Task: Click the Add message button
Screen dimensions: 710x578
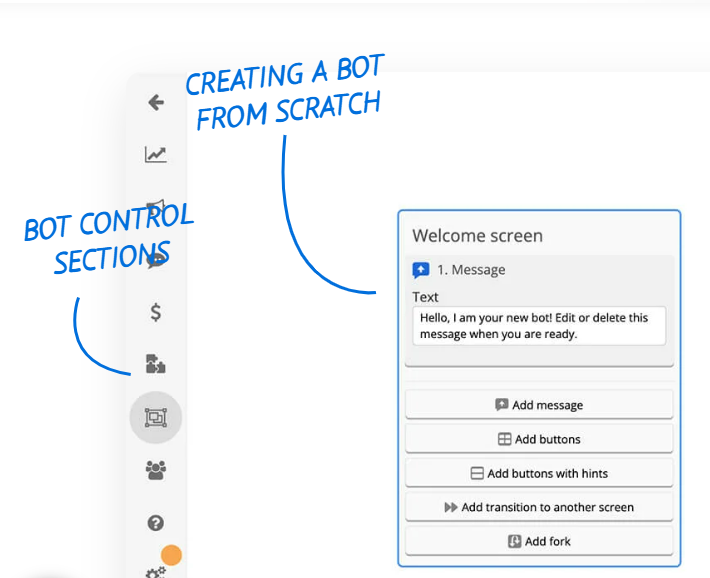Action: [x=539, y=405]
